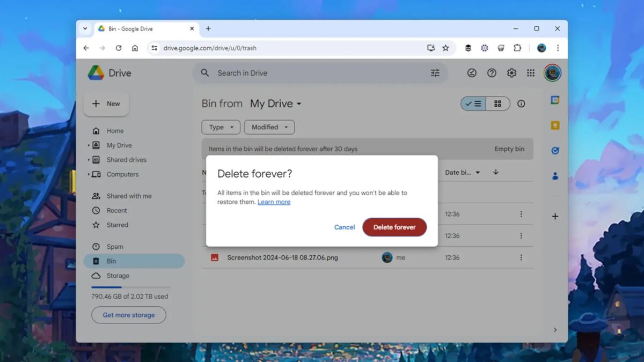This screenshot has width=644, height=362.
Task: Confirm with the Delete forever button
Action: tap(394, 227)
